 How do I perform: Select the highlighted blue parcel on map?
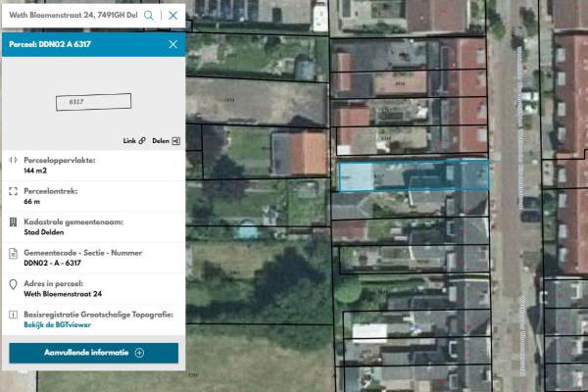click(412, 175)
